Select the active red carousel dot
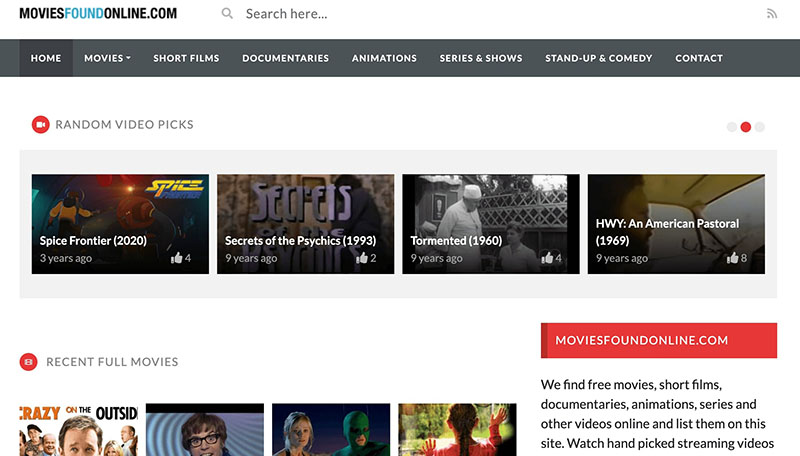The height and width of the screenshot is (456, 800). pyautogui.click(x=745, y=127)
